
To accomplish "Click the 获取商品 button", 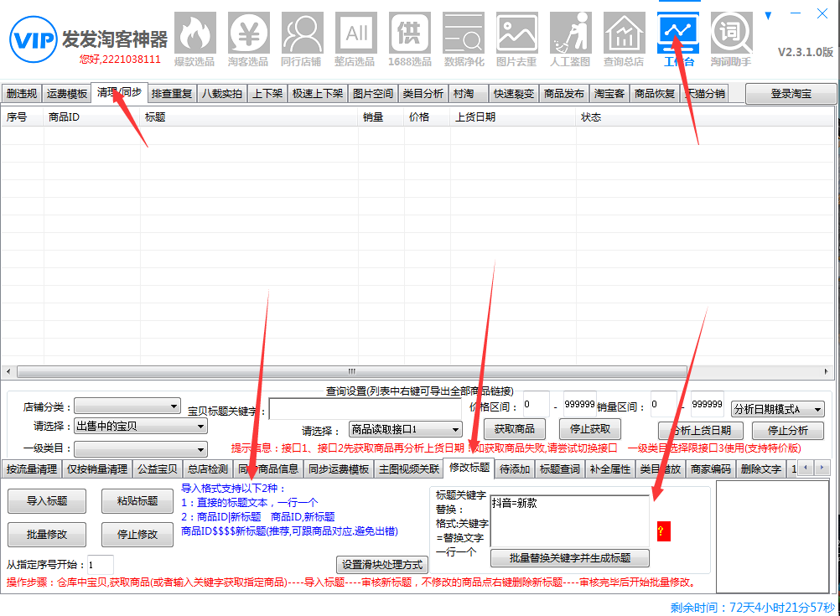I will [x=514, y=429].
